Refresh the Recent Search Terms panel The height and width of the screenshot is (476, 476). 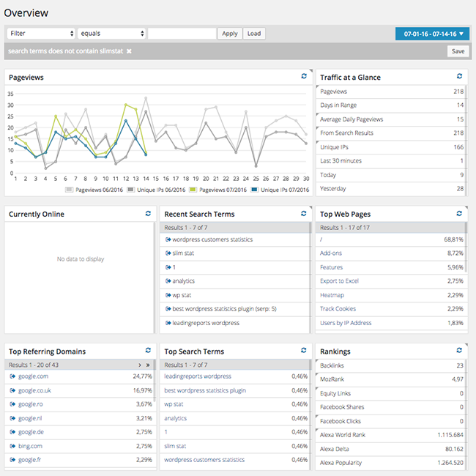point(304,213)
